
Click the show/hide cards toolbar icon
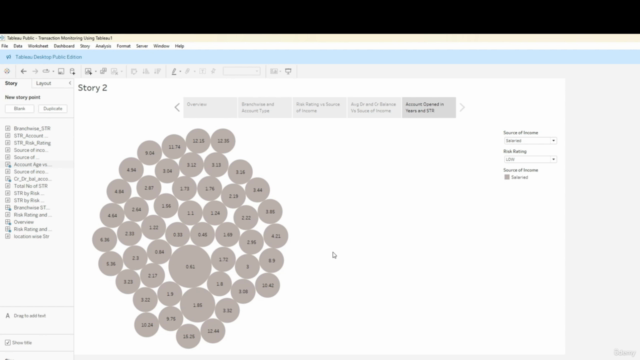[274, 71]
